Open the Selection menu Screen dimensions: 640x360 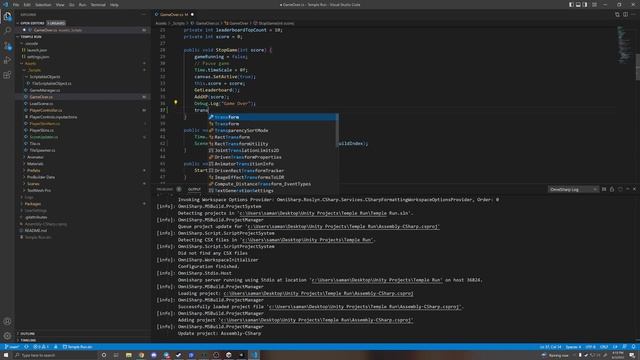43,4
